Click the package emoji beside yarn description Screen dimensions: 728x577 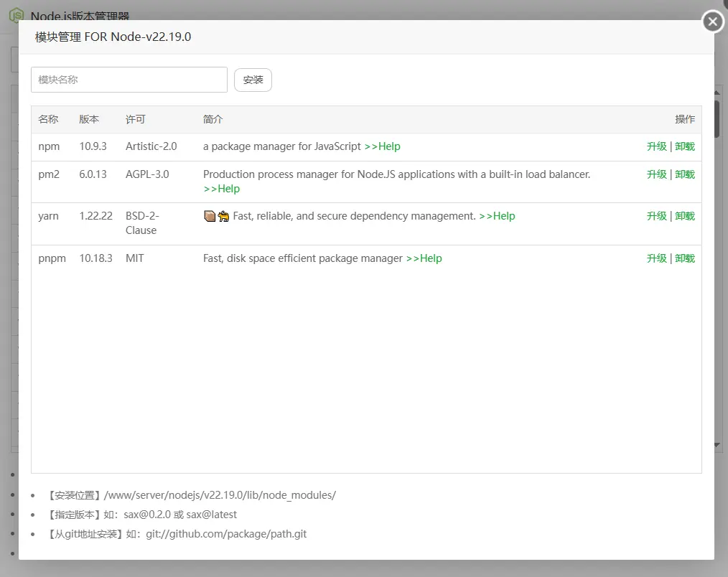pyautogui.click(x=209, y=215)
